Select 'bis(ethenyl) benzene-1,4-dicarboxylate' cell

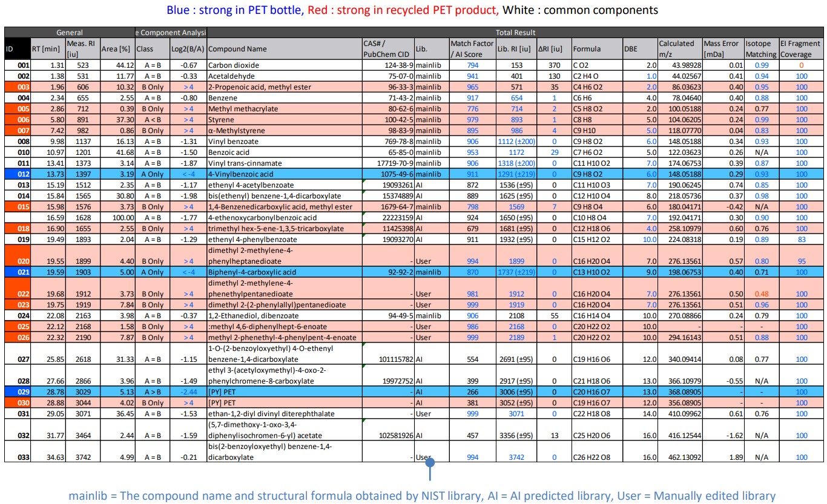(284, 195)
